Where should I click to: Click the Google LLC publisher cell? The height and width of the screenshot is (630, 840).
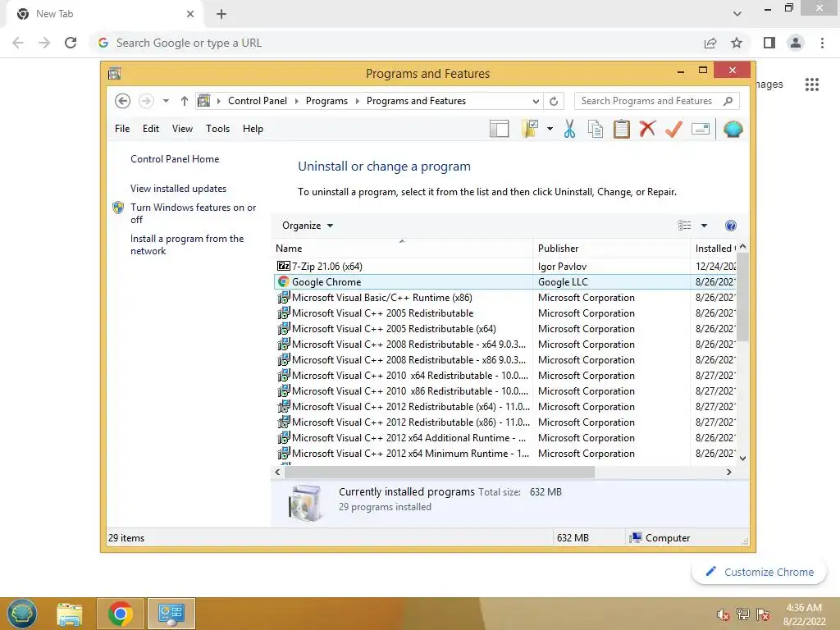pyautogui.click(x=563, y=282)
